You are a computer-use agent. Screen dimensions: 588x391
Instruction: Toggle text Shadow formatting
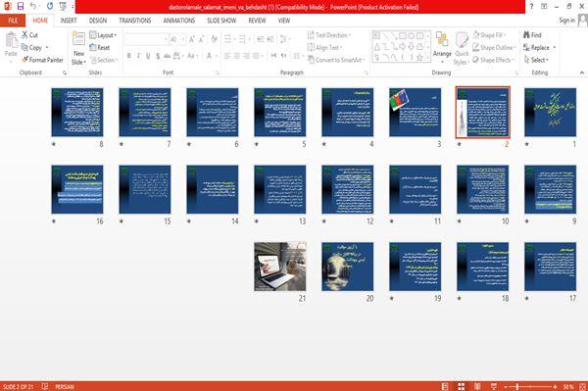tap(158, 56)
